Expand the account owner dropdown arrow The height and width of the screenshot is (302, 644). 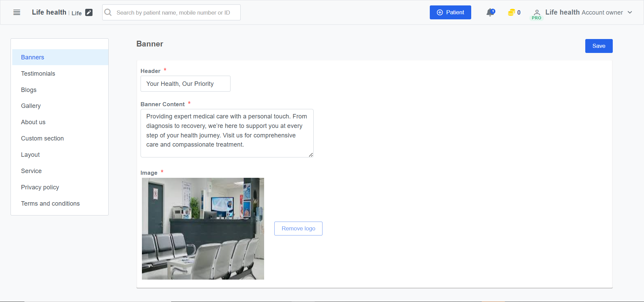[x=630, y=13]
